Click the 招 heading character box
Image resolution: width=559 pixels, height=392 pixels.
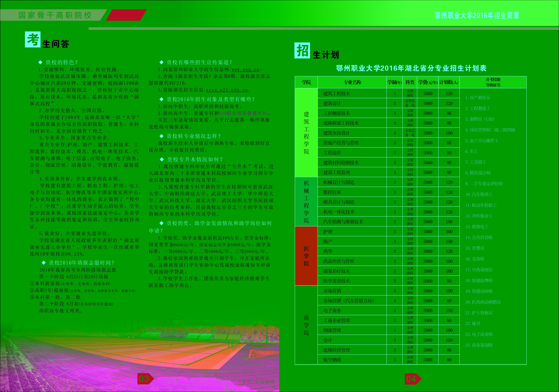pos(302,51)
